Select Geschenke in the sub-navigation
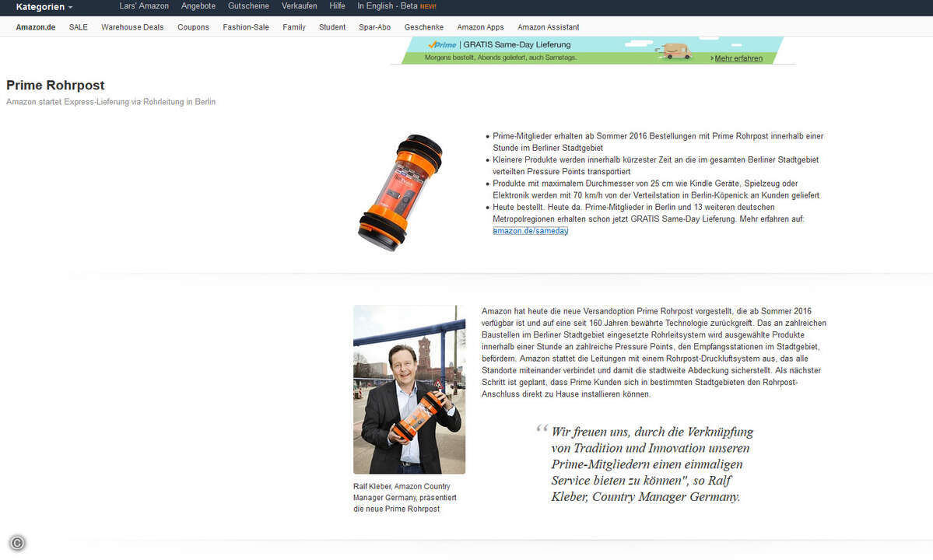The width and height of the screenshot is (933, 560). [423, 27]
